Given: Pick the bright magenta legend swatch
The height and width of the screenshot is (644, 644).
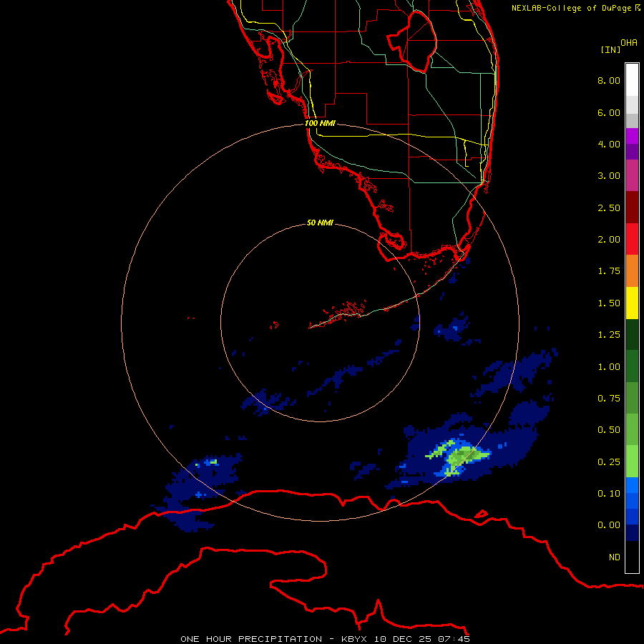Looking at the screenshot, I should (x=632, y=136).
